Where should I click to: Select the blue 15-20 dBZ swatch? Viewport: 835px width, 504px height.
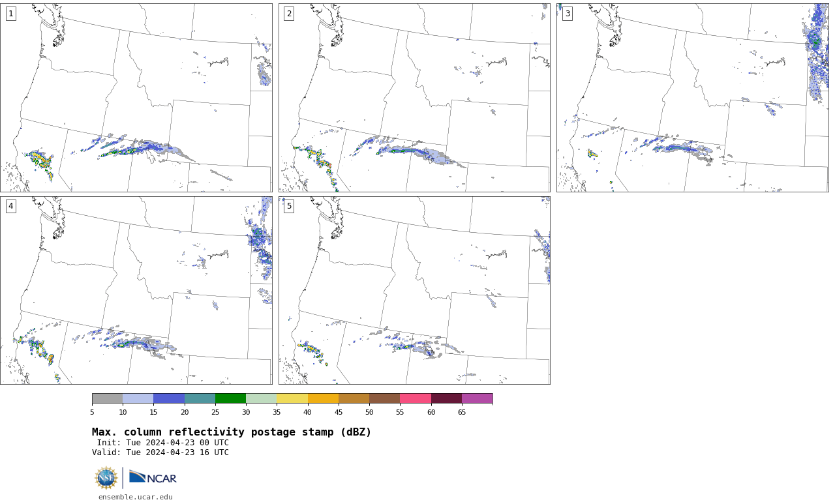(x=169, y=398)
